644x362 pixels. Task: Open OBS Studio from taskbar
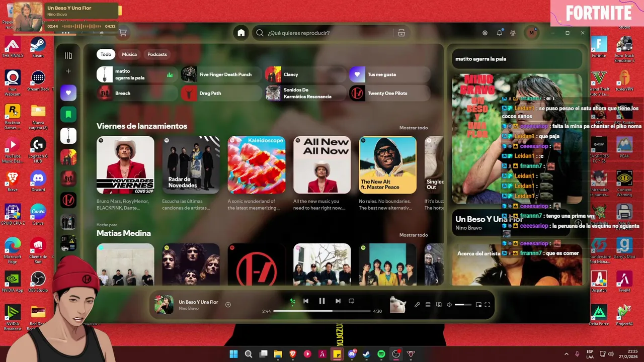[396, 354]
